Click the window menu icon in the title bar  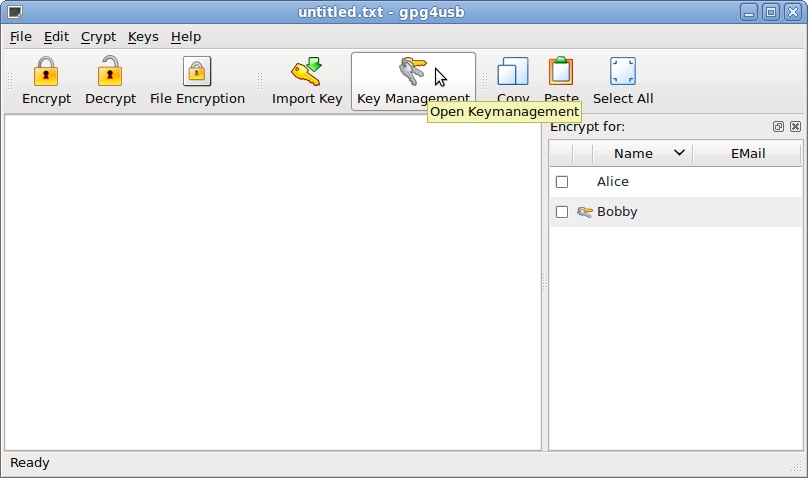click(x=15, y=11)
